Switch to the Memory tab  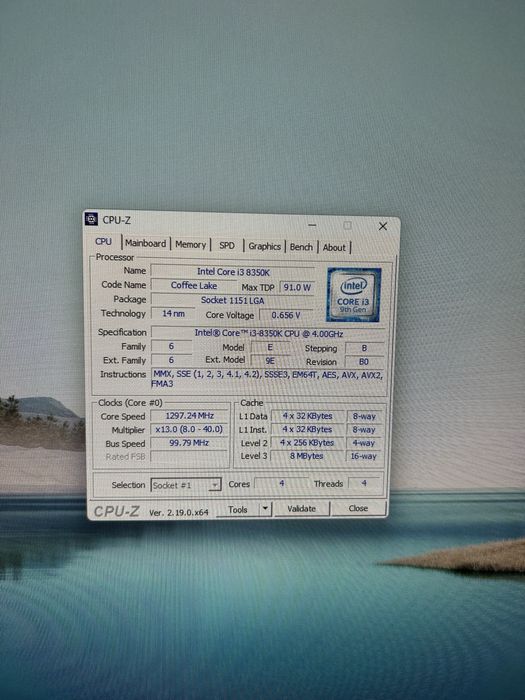tap(191, 245)
